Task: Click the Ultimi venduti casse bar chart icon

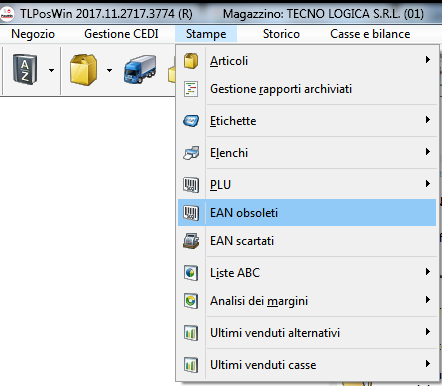Action: click(x=191, y=365)
